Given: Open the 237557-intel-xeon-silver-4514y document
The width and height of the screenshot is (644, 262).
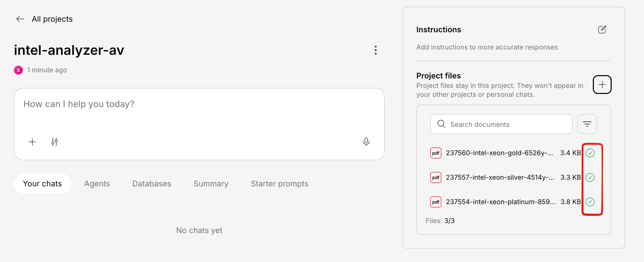Looking at the screenshot, I should [x=500, y=177].
